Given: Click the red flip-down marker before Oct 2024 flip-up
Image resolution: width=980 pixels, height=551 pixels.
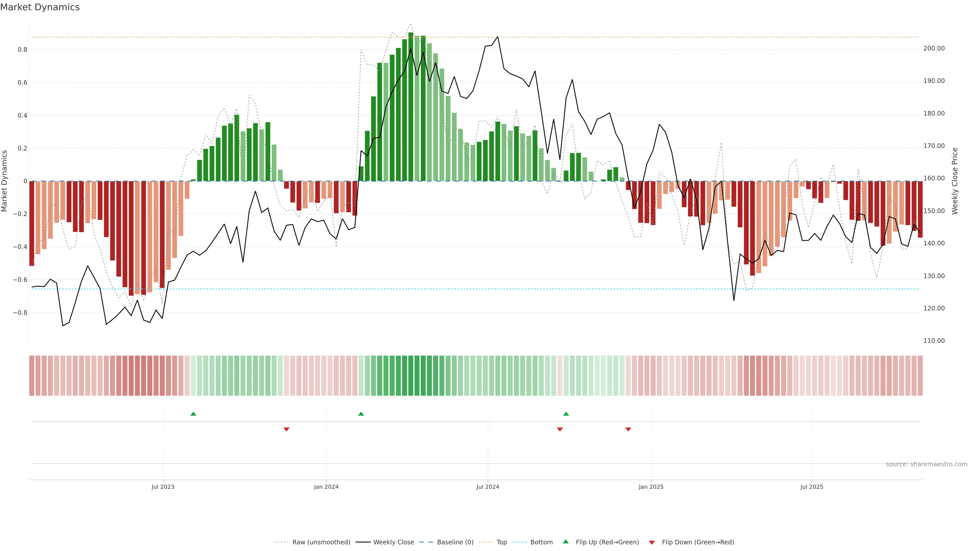Looking at the screenshot, I should click(x=560, y=429).
